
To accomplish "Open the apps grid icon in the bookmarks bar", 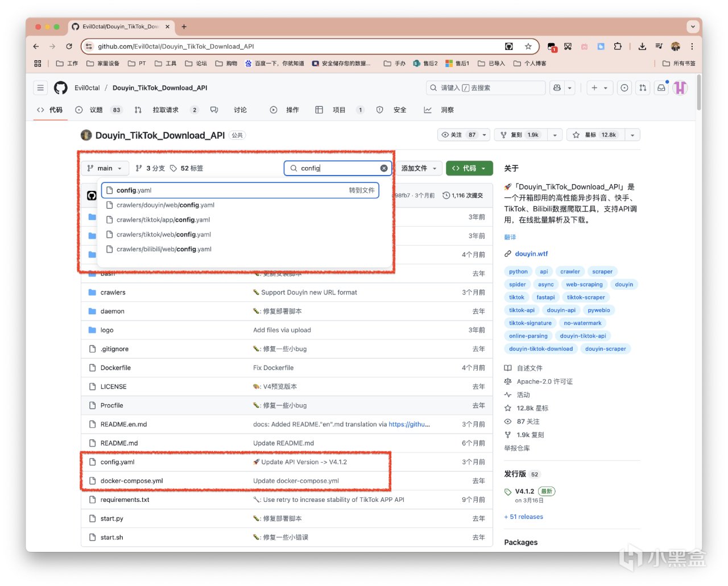I will (x=38, y=64).
